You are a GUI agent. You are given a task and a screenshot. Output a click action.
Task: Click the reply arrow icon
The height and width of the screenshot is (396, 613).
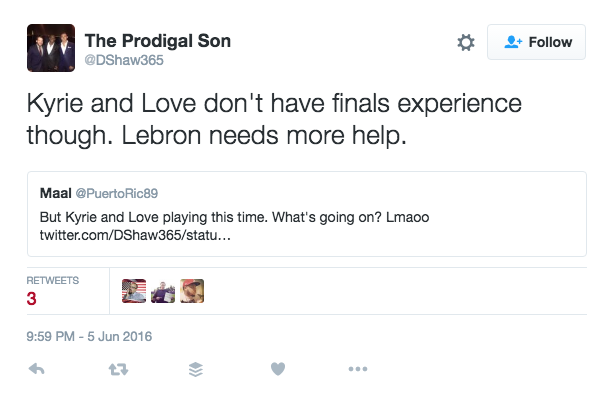coord(37,369)
